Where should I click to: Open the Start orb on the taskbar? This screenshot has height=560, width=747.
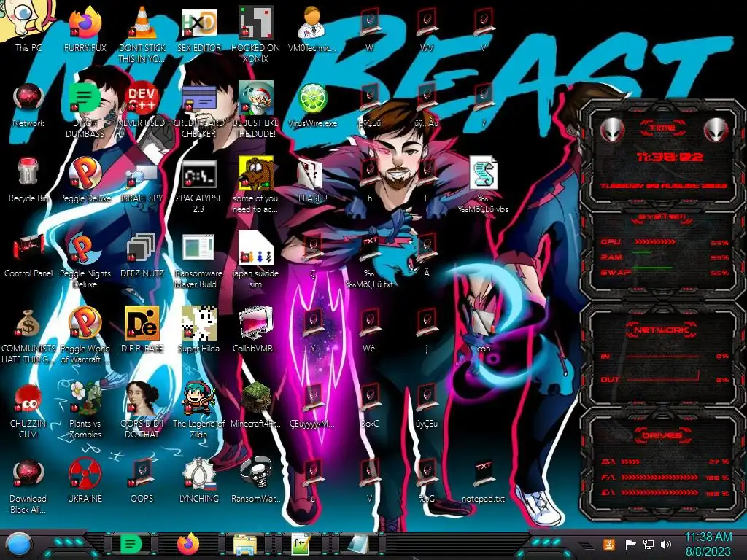tap(18, 545)
